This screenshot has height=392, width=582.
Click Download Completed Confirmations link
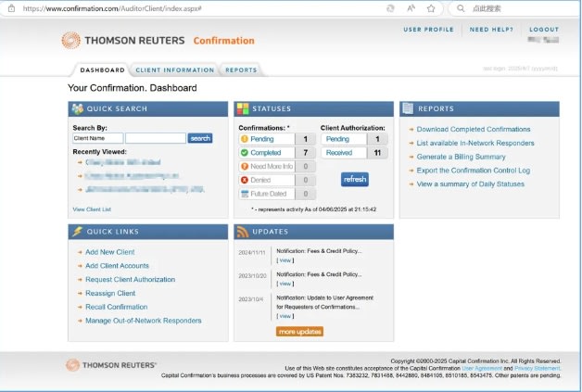pos(474,129)
